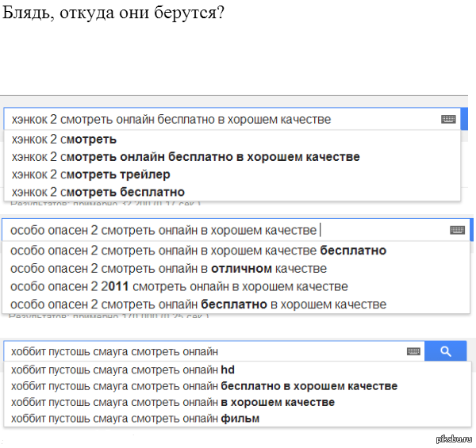
Task: Focus search field 'хоббит пустошь смауга смотреть онлайн'
Action: pos(214,351)
